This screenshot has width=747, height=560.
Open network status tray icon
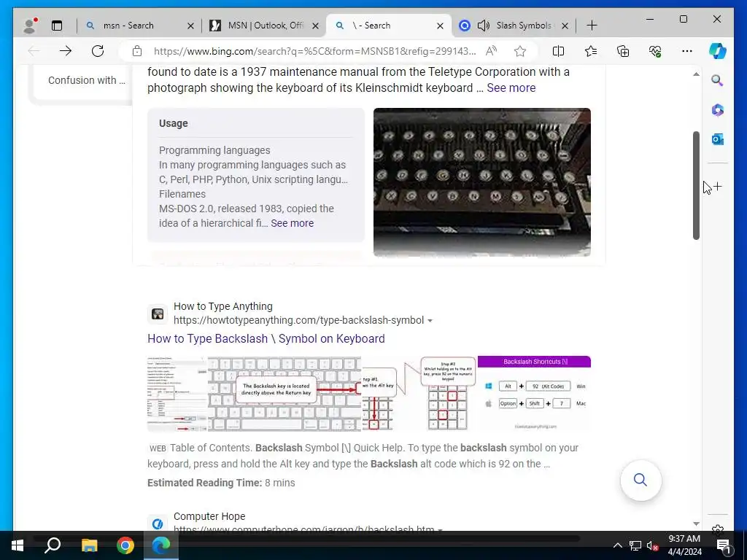click(635, 545)
